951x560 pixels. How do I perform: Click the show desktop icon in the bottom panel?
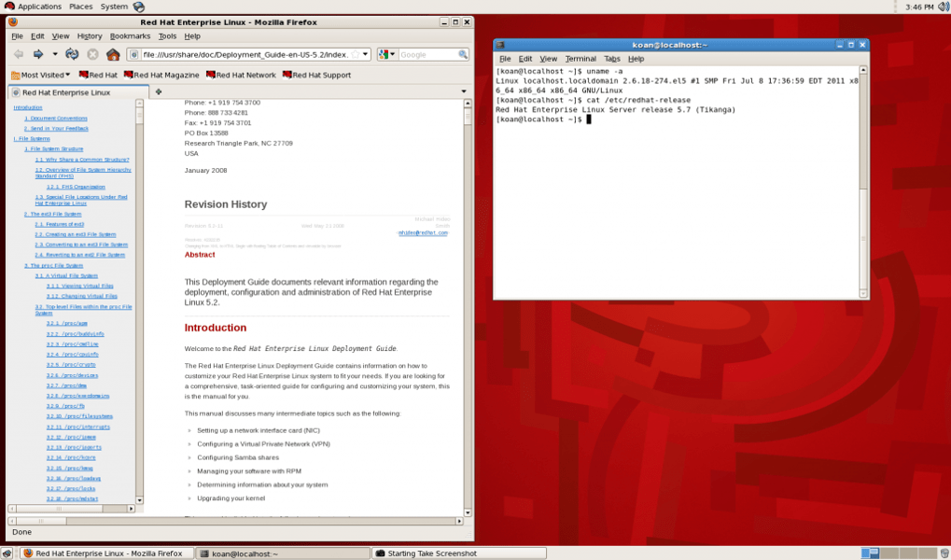point(7,553)
